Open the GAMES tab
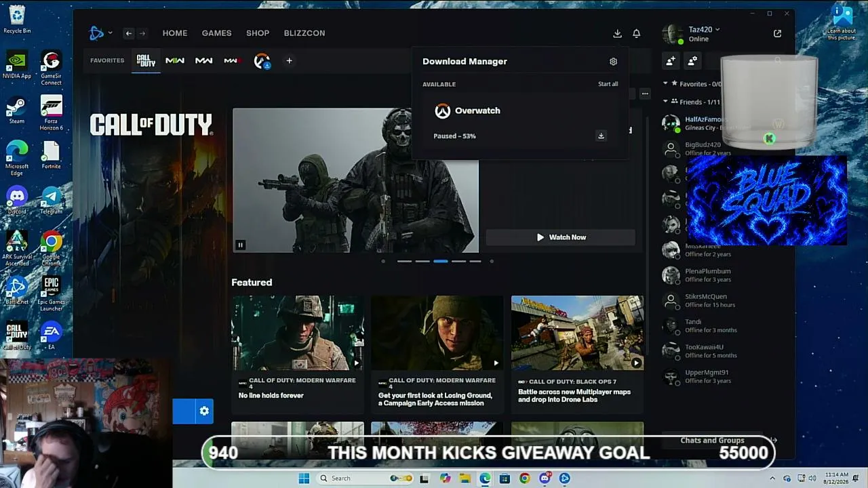868x488 pixels. [x=216, y=33]
